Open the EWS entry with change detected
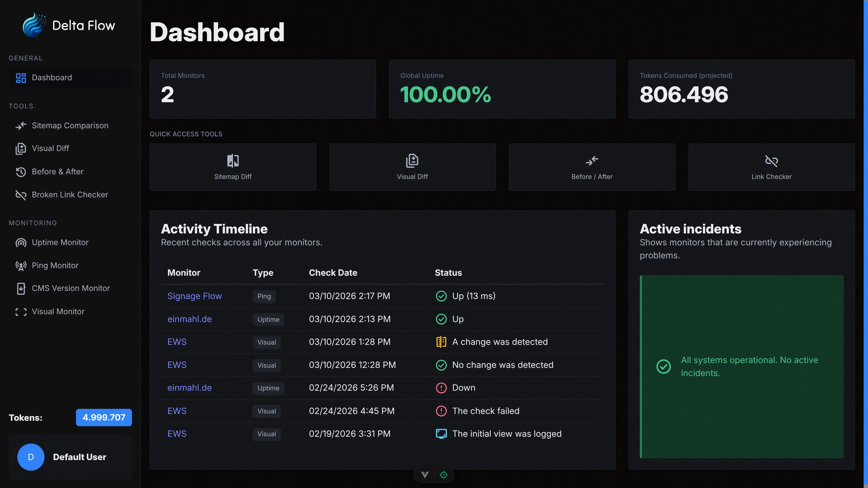The image size is (868, 488). tap(177, 342)
